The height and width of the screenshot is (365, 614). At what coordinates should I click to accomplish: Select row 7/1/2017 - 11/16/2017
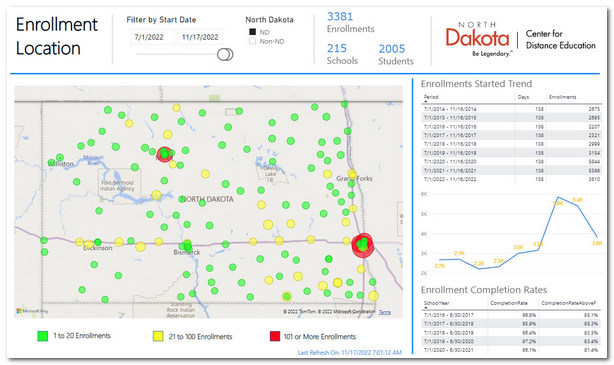click(x=511, y=135)
